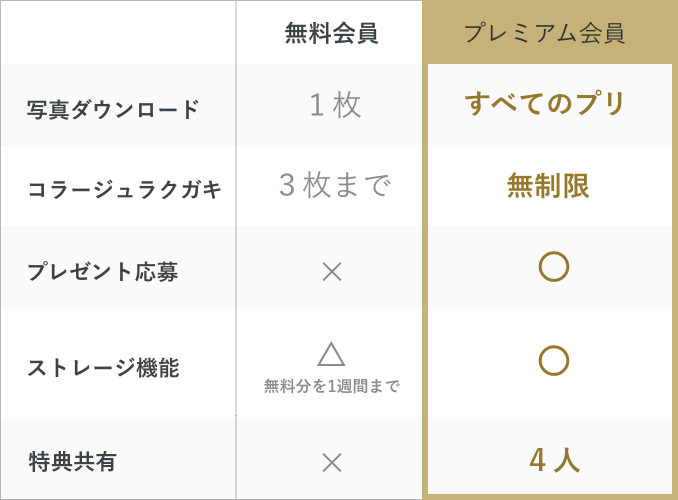Click the 特典共有 row label
The height and width of the screenshot is (500, 678).
pyautogui.click(x=72, y=462)
